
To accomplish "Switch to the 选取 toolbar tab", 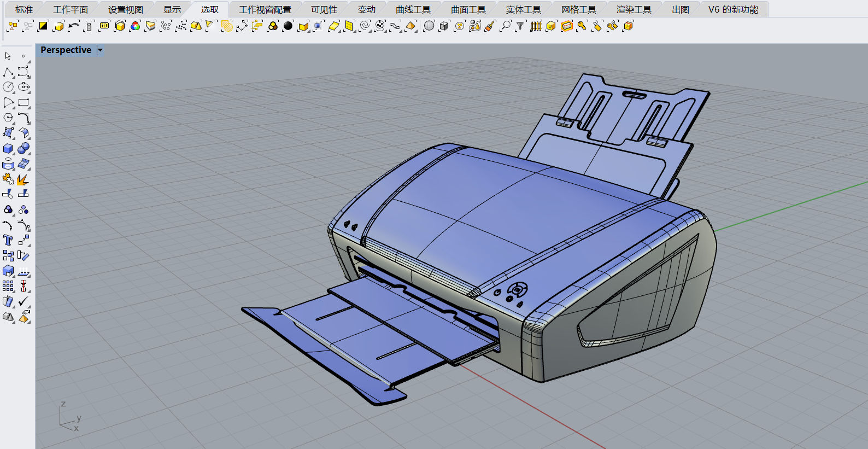I will pyautogui.click(x=210, y=9).
